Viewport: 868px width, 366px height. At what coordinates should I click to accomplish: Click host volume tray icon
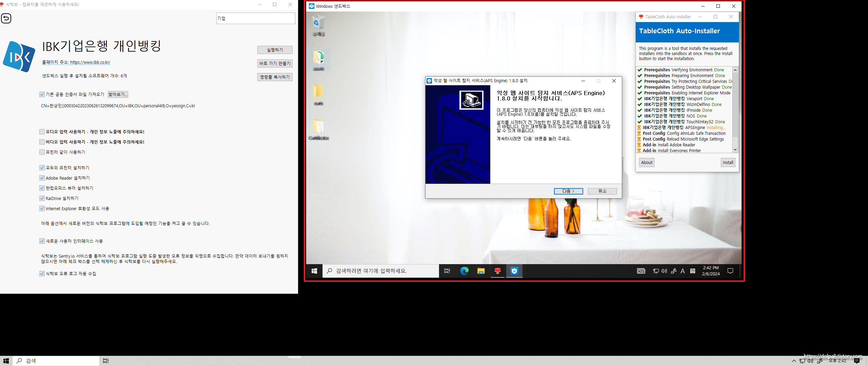tap(810, 361)
